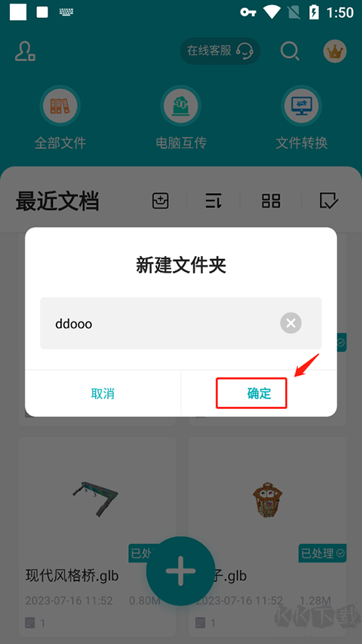Open the sort order options icon

[x=213, y=201]
